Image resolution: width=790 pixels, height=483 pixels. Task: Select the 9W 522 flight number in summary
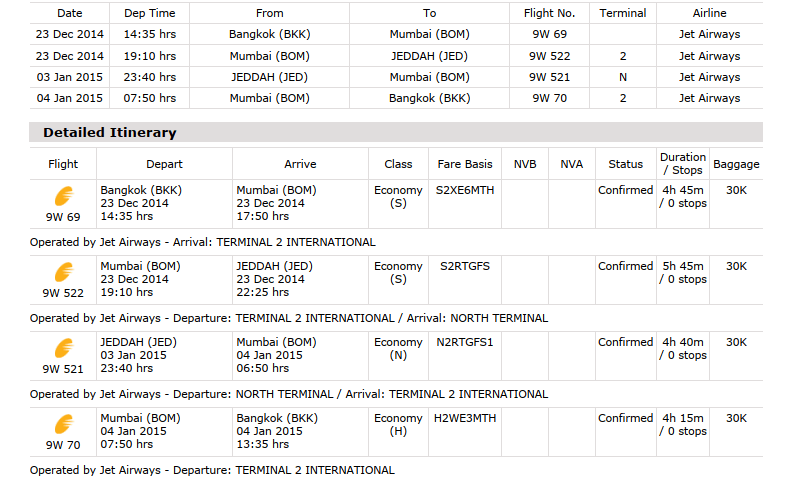pyautogui.click(x=551, y=56)
